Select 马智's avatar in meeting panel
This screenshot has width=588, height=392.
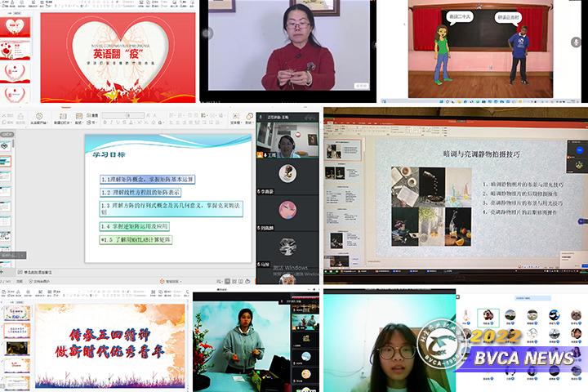[x=287, y=246]
